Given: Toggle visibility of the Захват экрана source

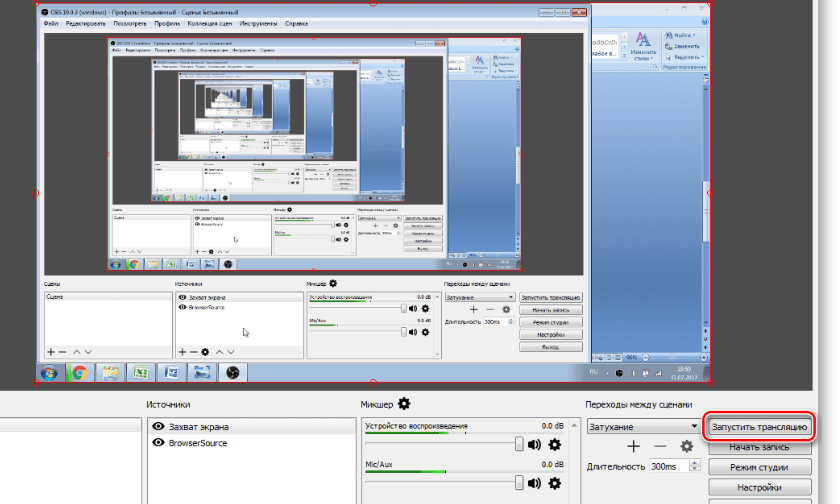Looking at the screenshot, I should pos(158,426).
